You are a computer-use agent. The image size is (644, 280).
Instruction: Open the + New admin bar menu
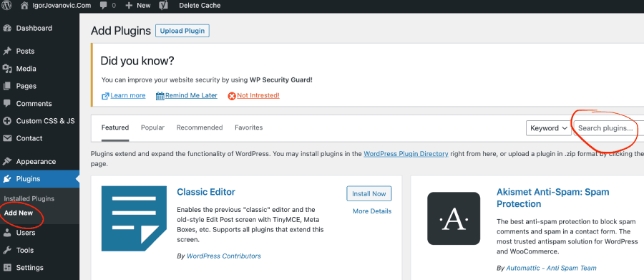pyautogui.click(x=138, y=5)
